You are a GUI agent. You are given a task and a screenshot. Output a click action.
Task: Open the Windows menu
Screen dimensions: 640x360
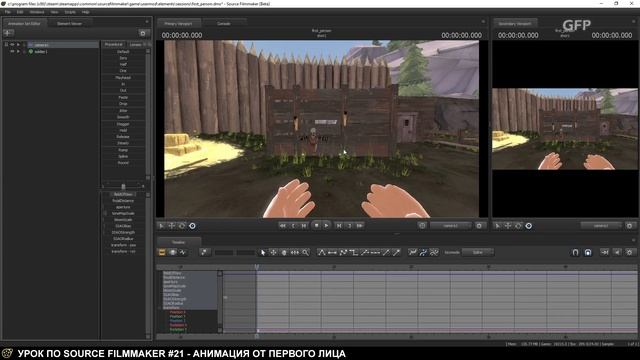coord(37,12)
